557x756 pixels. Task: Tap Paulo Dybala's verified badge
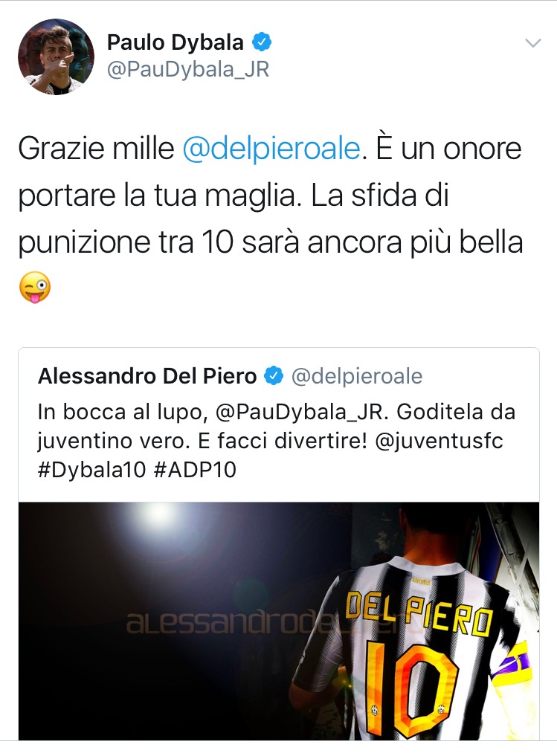262,42
